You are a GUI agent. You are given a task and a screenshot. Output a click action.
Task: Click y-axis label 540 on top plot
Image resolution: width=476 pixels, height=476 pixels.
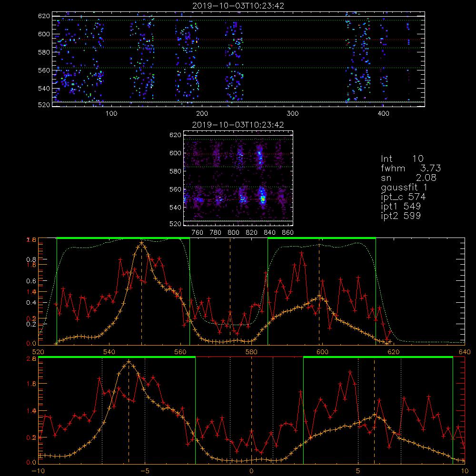44,89
